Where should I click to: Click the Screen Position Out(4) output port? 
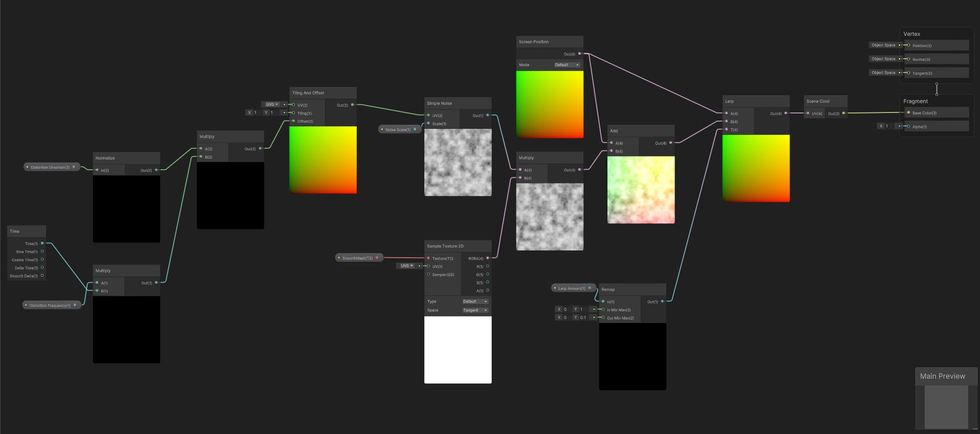pos(579,54)
